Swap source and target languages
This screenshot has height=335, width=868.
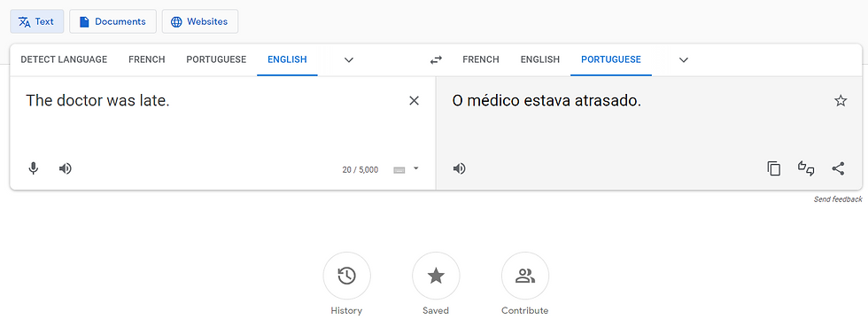436,59
